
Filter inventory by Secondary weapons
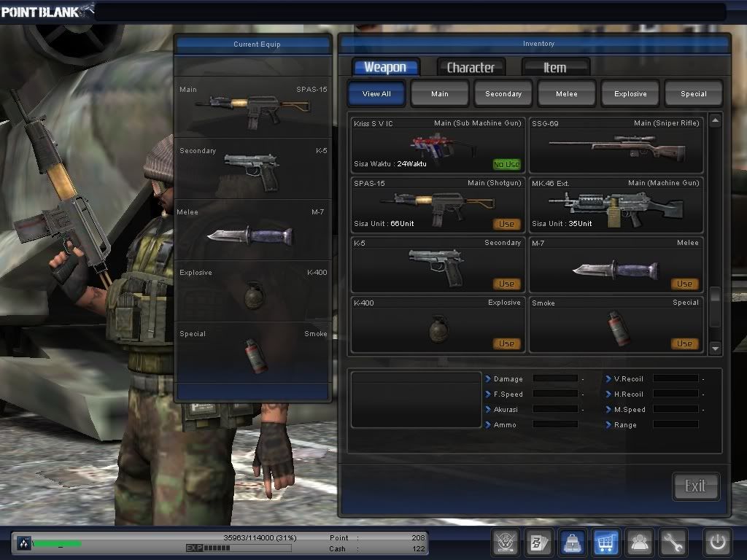(x=503, y=93)
